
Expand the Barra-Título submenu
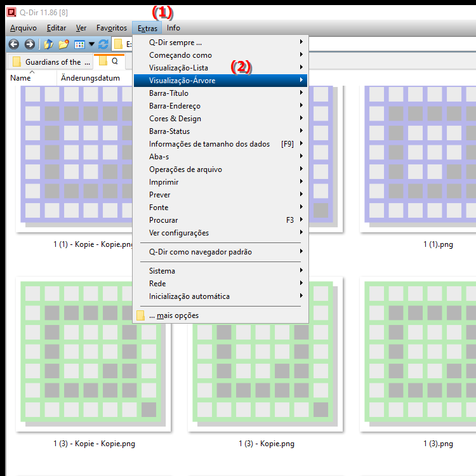point(220,93)
